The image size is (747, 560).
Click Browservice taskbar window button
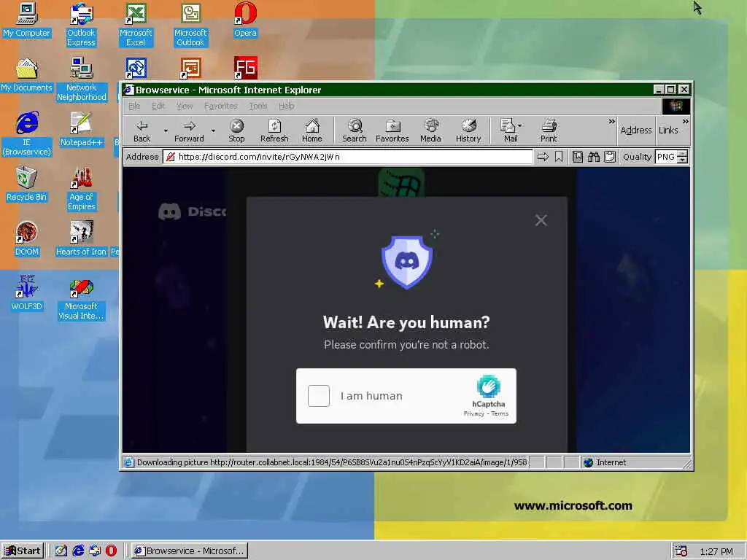click(189, 551)
